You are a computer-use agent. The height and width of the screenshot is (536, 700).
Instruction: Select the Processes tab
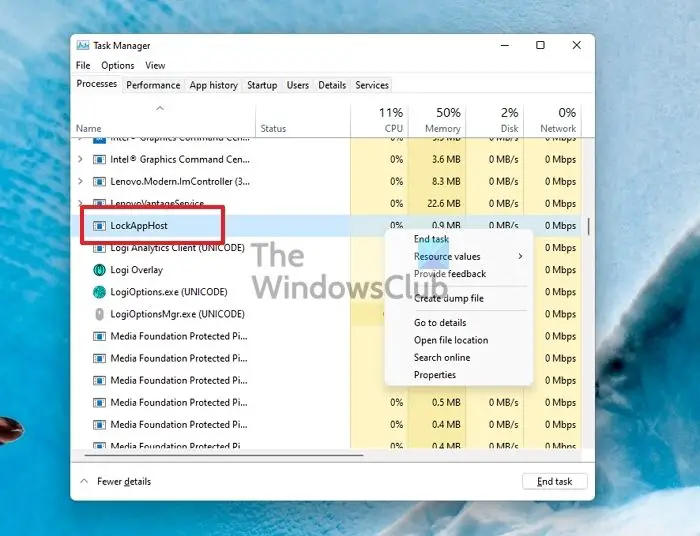(x=96, y=84)
